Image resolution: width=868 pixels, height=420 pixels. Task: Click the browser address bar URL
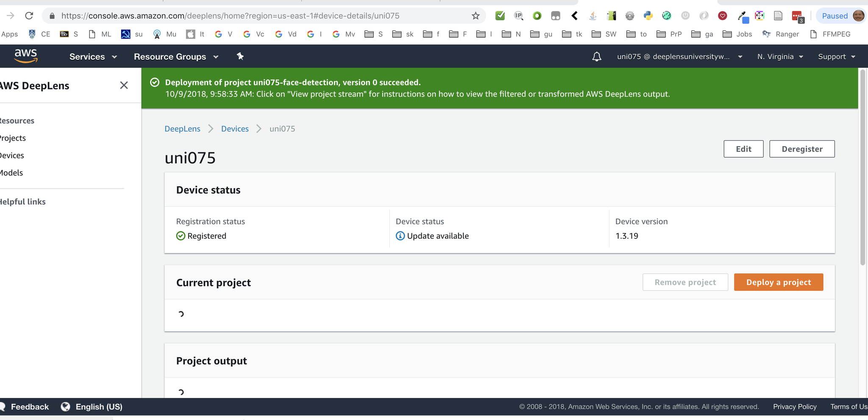pyautogui.click(x=230, y=16)
